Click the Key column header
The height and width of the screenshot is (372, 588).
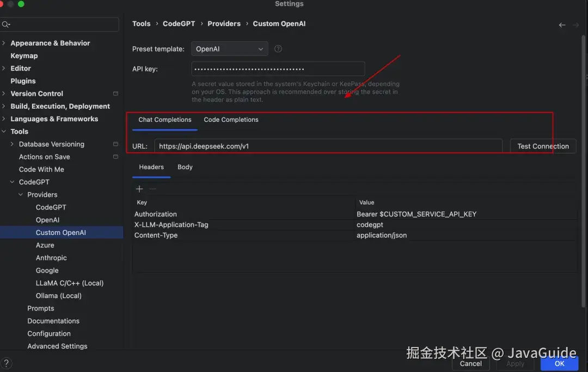tap(244, 202)
